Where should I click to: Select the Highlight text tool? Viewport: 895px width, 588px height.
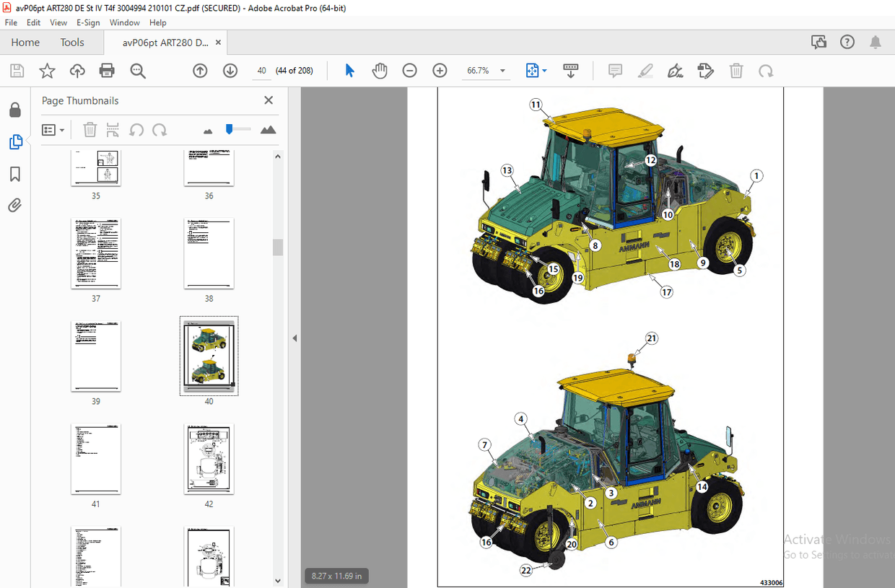645,70
